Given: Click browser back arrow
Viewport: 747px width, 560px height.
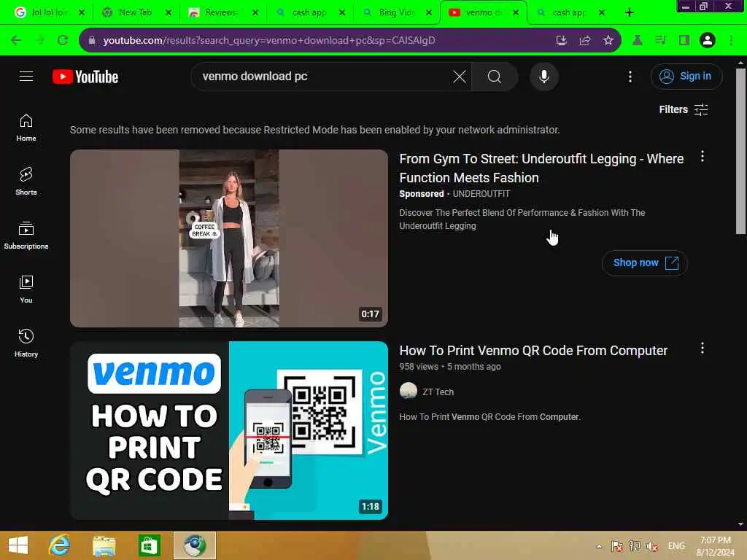Looking at the screenshot, I should coord(16,40).
